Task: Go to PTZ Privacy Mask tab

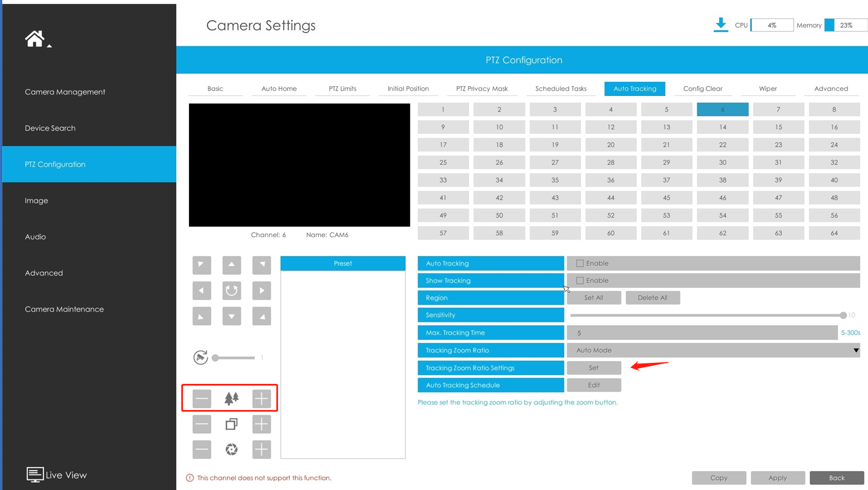Action: 482,88
